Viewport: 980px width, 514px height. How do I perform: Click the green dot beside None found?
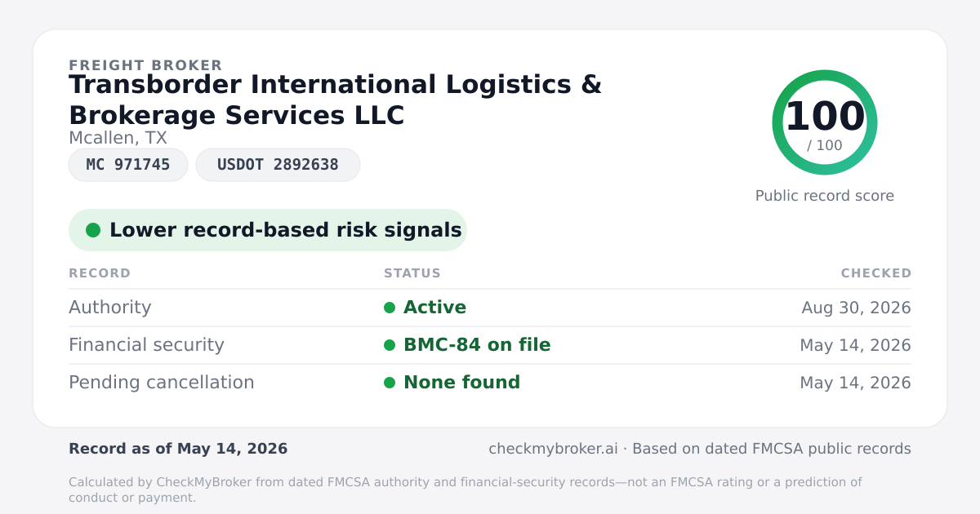click(390, 383)
